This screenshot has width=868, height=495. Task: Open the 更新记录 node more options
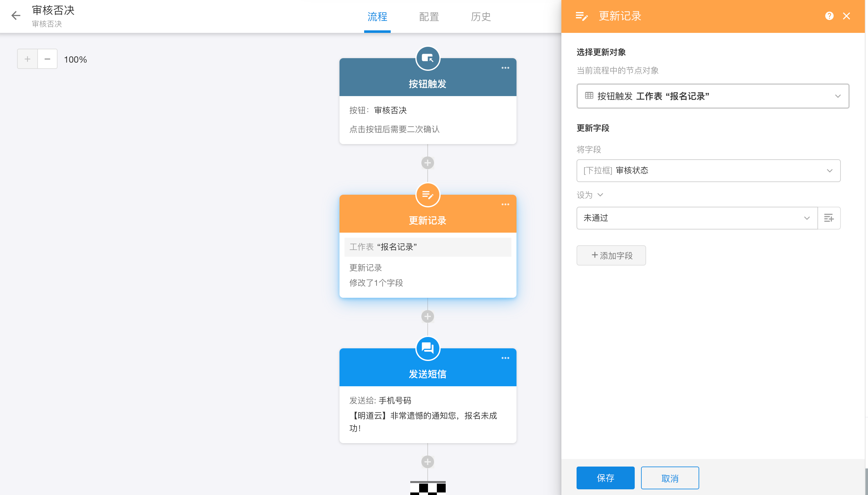pos(505,204)
